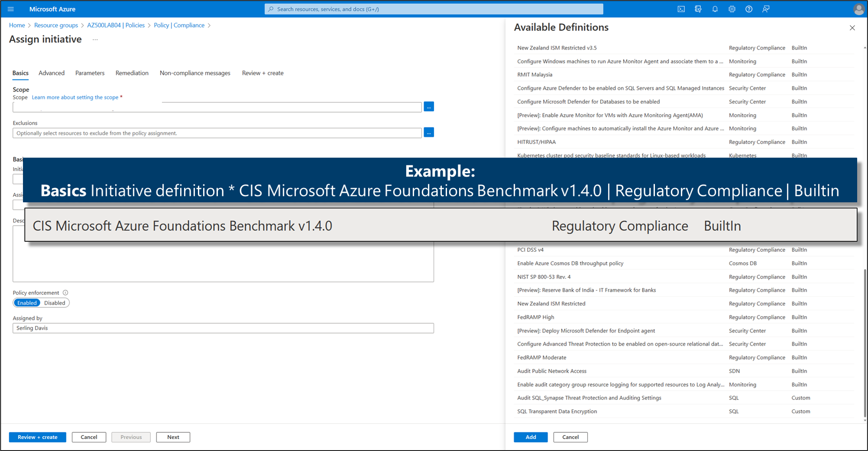Viewport: 868px width, 451px height.
Task: Switch to the Remediation tab
Action: pos(132,73)
